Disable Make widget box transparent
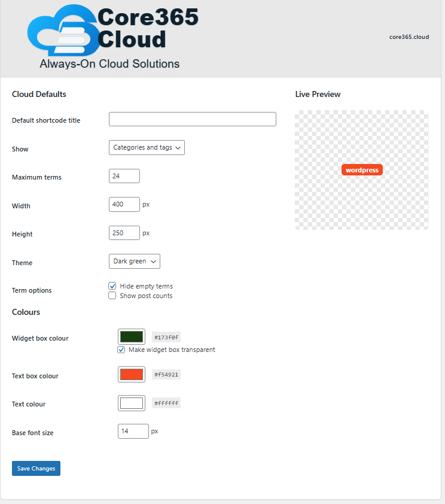This screenshot has height=504, width=445. (121, 350)
